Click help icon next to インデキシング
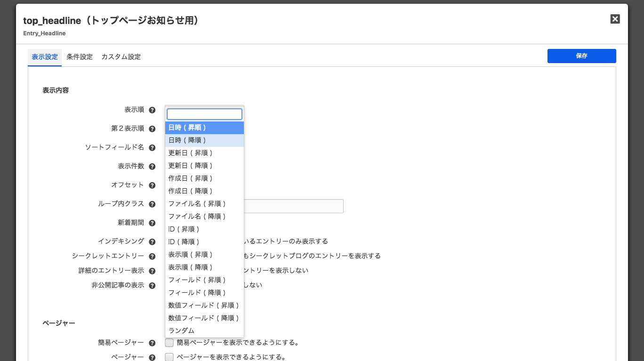Viewport: 644px width, 361px height. click(x=152, y=242)
